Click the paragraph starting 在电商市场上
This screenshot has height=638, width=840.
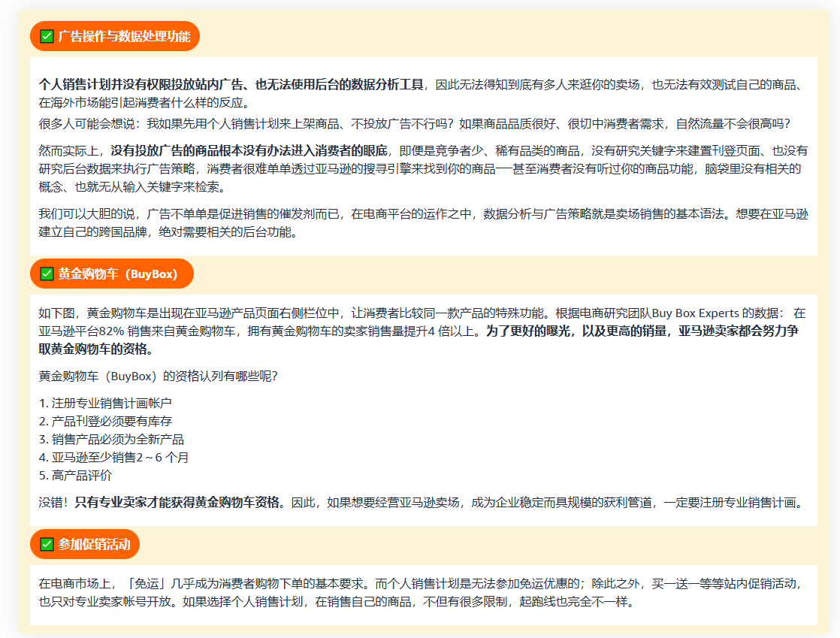tap(421, 592)
